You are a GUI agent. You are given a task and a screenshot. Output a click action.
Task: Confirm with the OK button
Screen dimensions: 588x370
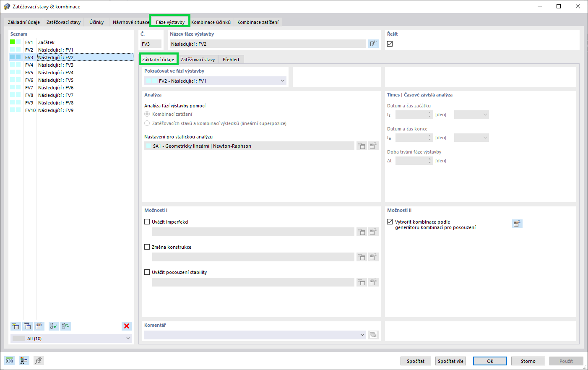click(490, 361)
